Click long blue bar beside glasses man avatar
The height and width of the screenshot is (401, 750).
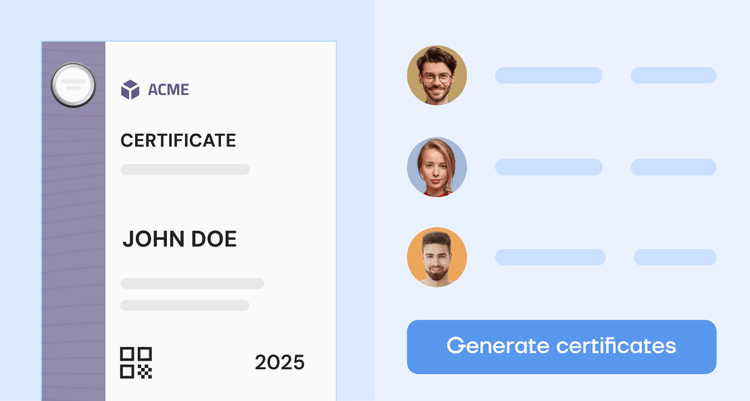[x=548, y=75]
